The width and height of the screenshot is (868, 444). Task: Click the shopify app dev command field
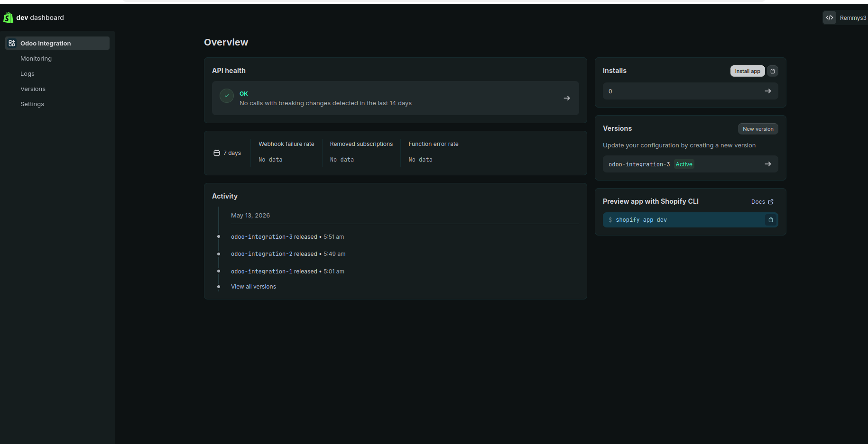pos(691,220)
